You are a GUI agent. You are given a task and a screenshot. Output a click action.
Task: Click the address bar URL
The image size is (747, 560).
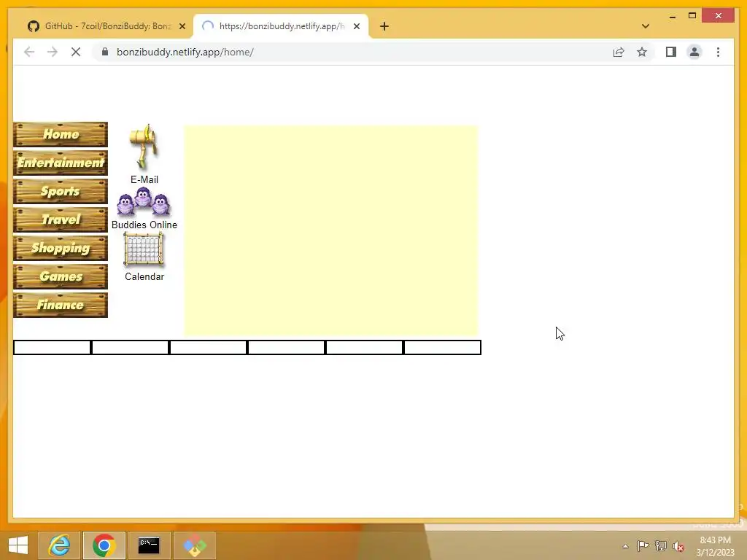(185, 52)
